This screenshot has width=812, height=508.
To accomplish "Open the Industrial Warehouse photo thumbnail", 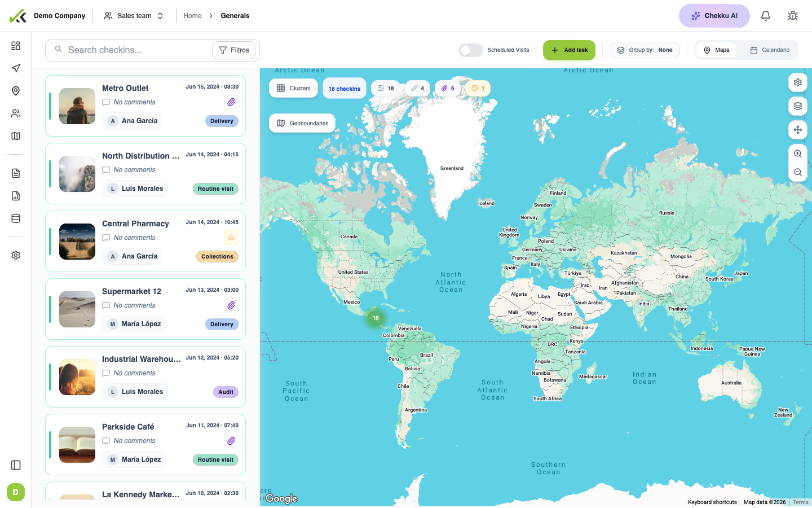I will [x=77, y=377].
